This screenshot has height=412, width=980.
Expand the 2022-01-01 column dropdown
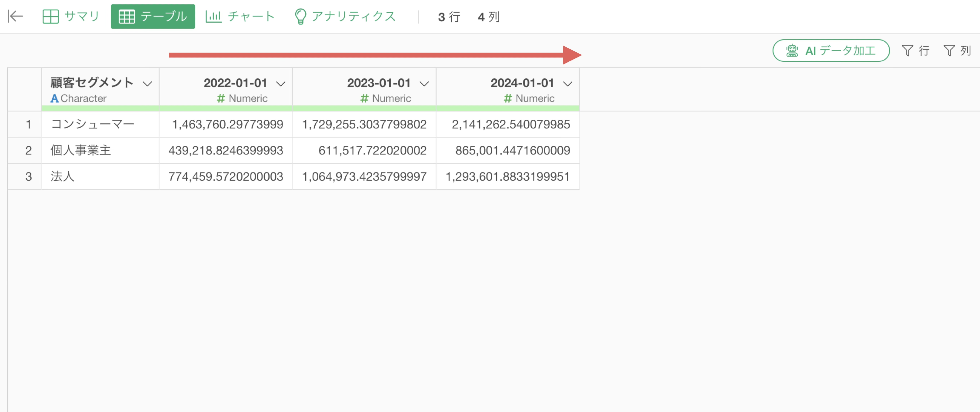(281, 84)
